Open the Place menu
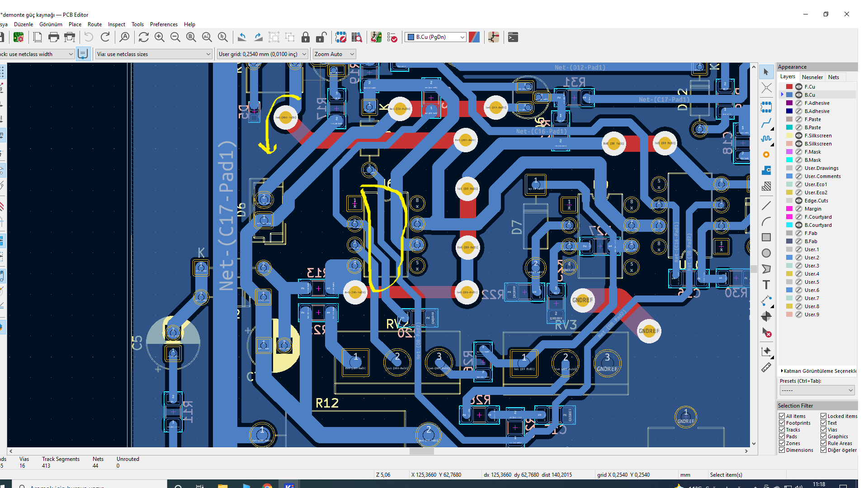The height and width of the screenshot is (488, 868). 75,24
